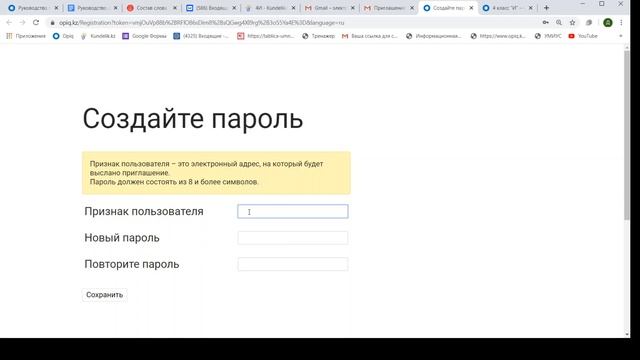Viewport: 640px width, 360px height.
Task: Click the yellow Признак пользователя notice text
Action: pos(206,173)
